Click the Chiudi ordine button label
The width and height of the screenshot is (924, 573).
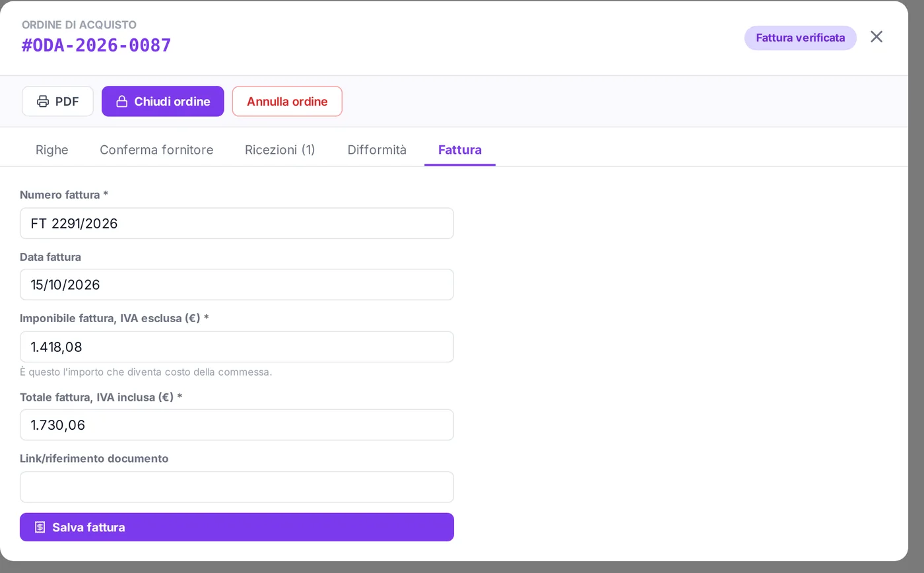tap(172, 102)
